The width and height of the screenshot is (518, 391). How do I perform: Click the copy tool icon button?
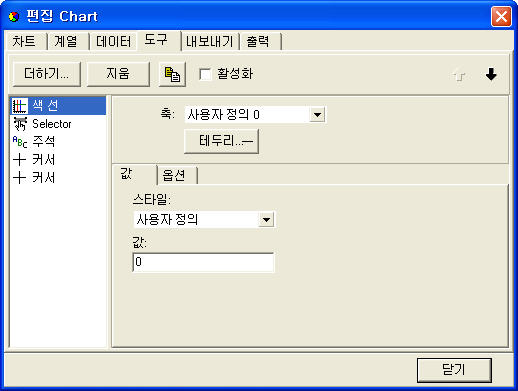pos(172,74)
